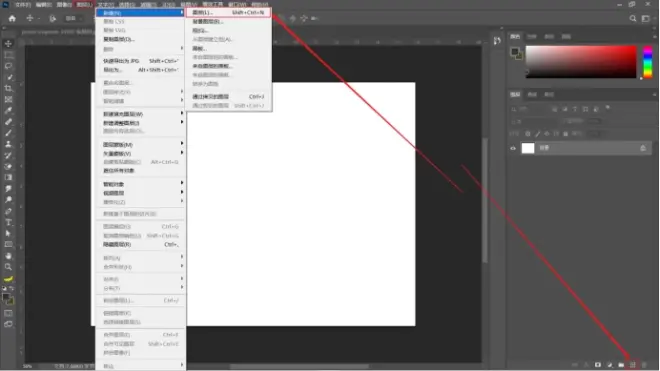Select the Horizontal Type tool

tap(8, 222)
